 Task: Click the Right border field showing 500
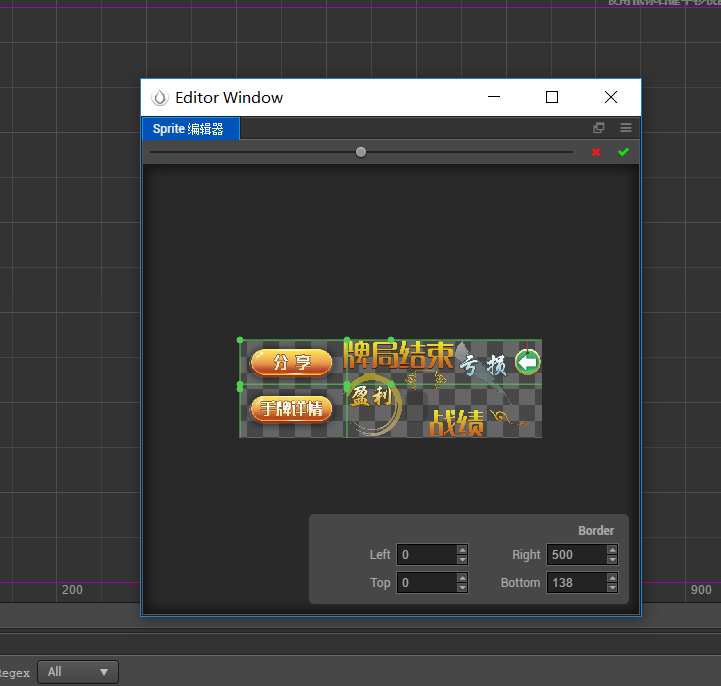pos(576,554)
